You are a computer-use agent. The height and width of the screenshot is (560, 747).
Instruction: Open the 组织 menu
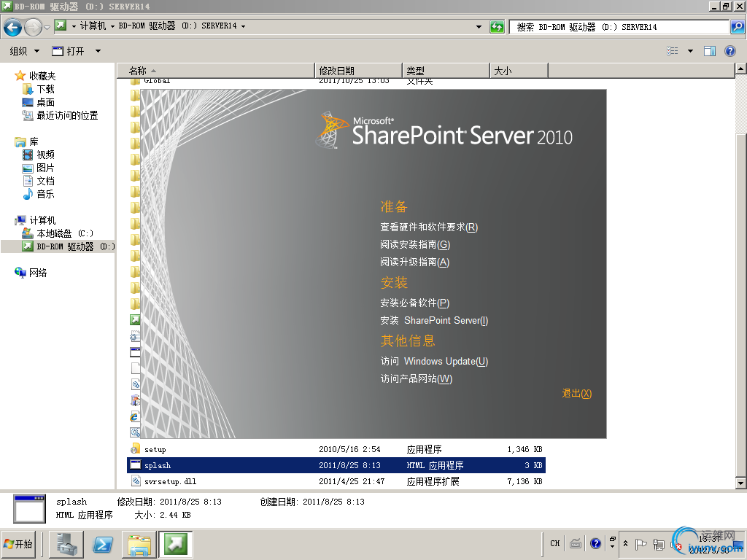coord(24,51)
